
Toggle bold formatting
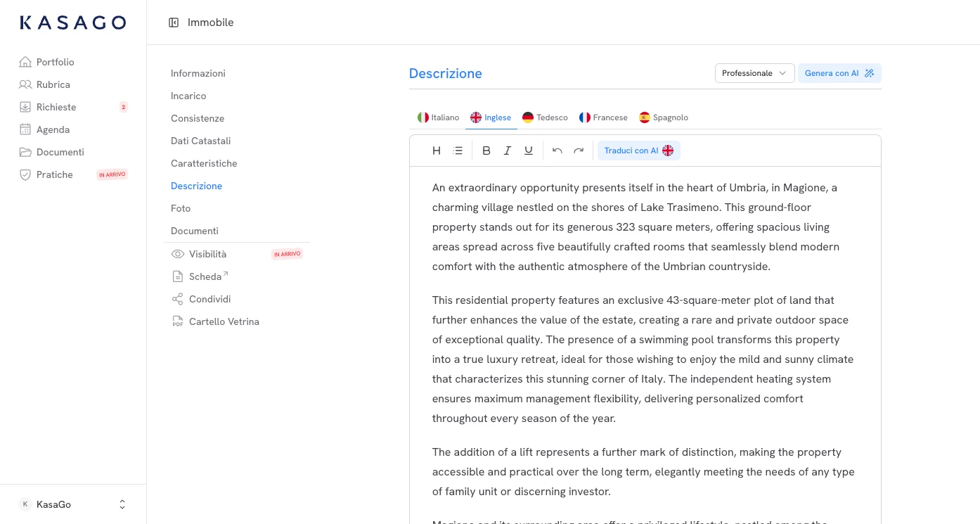coord(486,151)
